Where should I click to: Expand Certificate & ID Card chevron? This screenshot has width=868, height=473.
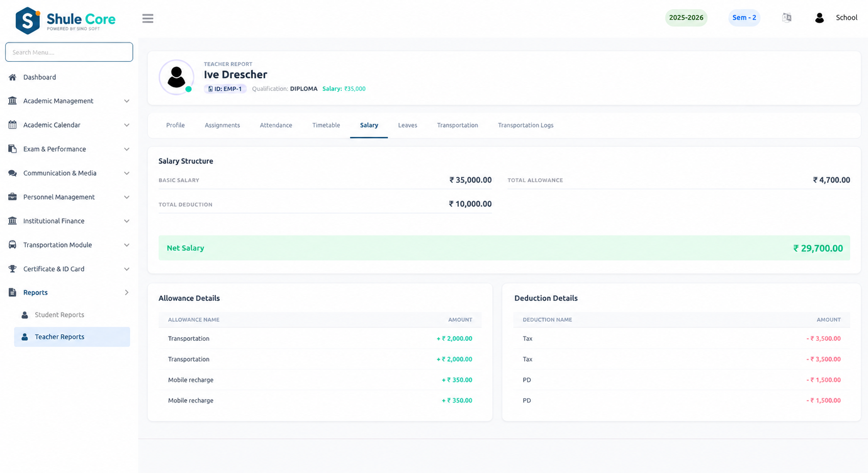(x=127, y=269)
